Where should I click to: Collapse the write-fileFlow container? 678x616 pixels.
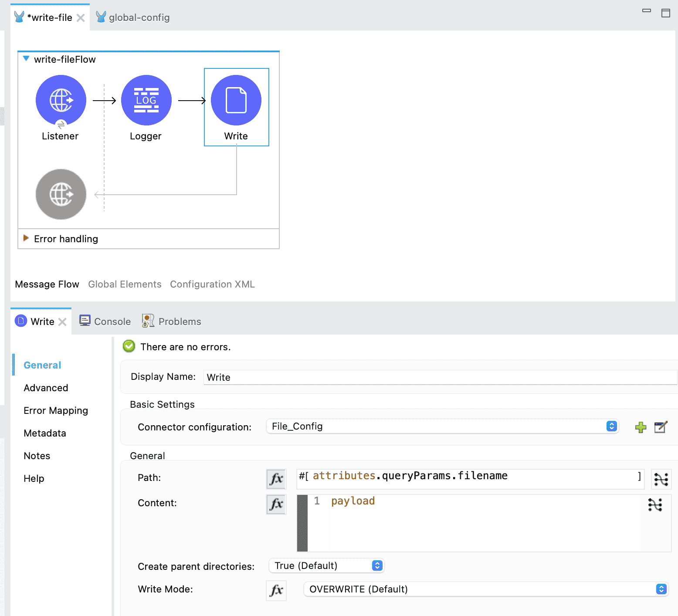click(x=26, y=59)
